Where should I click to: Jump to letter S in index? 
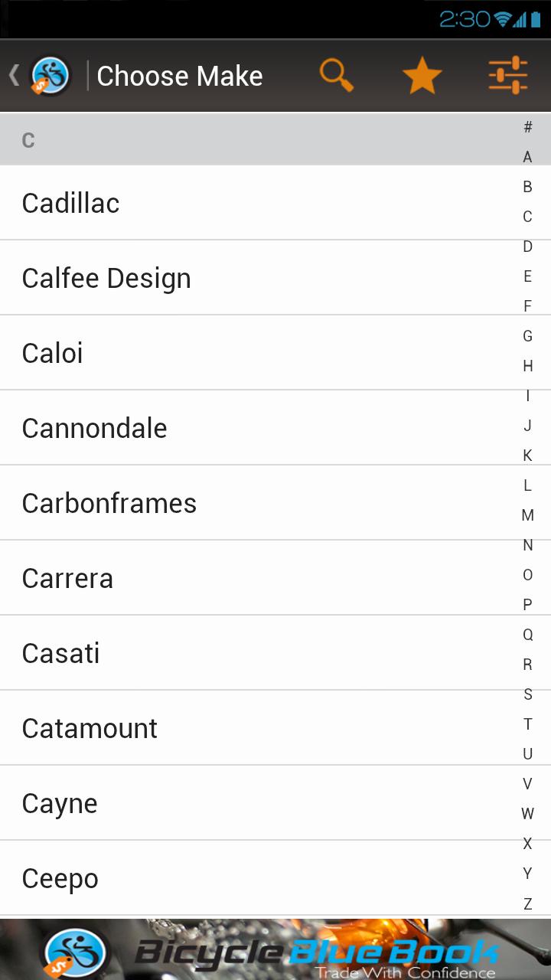click(527, 694)
